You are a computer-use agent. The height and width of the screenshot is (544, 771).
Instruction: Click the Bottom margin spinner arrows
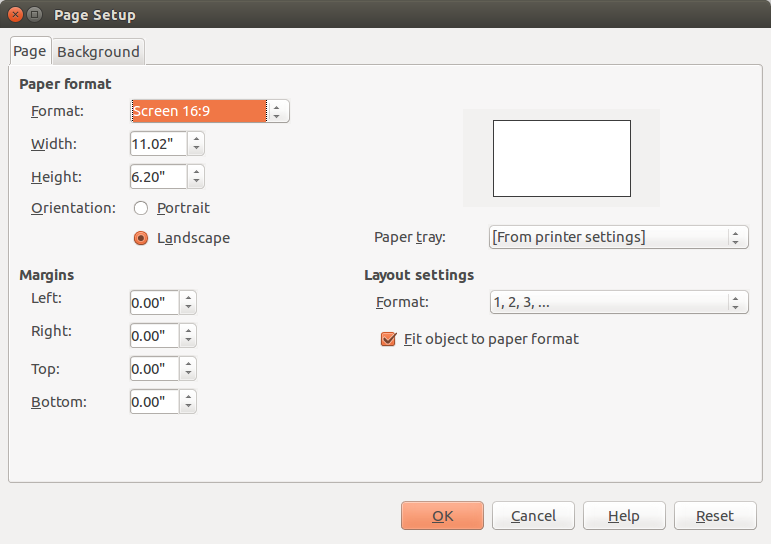click(x=188, y=402)
